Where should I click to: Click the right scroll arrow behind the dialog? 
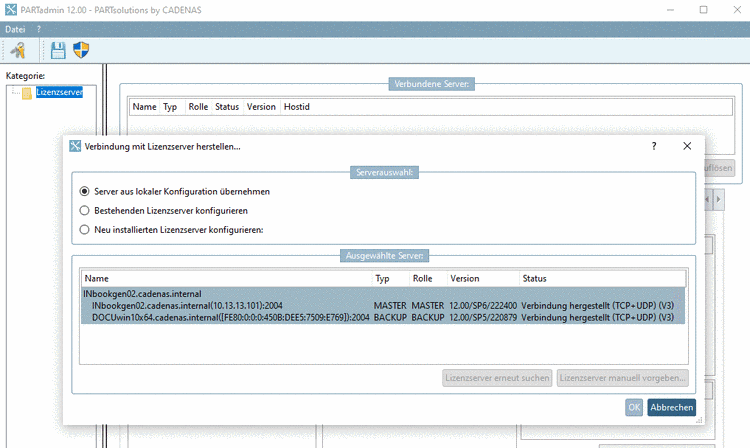point(718,199)
